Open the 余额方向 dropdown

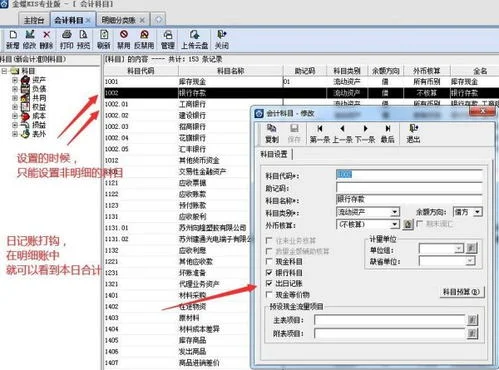478,212
